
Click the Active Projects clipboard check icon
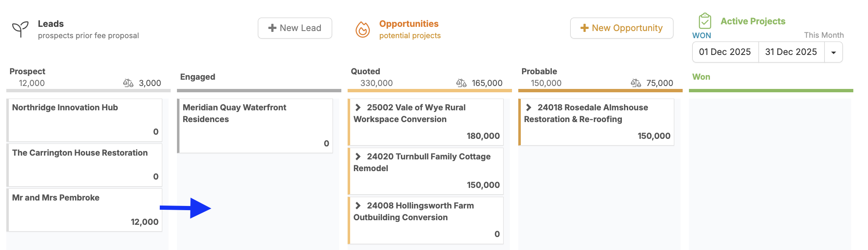point(705,21)
